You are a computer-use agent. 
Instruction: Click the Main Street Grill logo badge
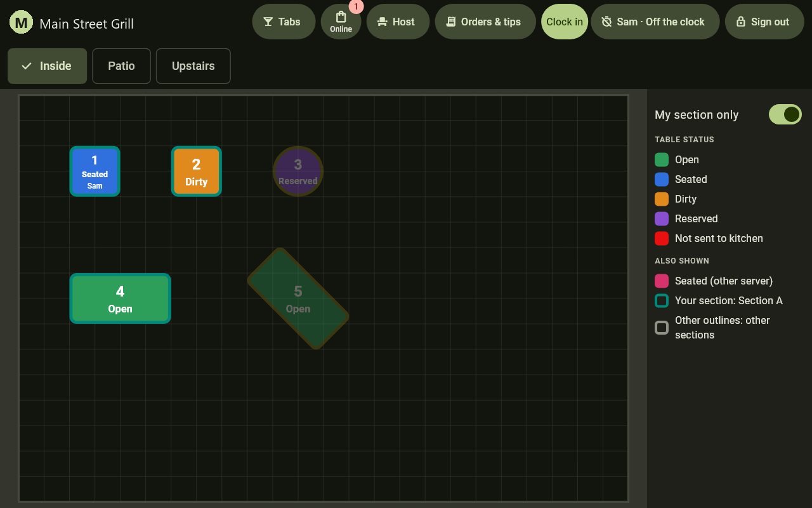tap(21, 23)
